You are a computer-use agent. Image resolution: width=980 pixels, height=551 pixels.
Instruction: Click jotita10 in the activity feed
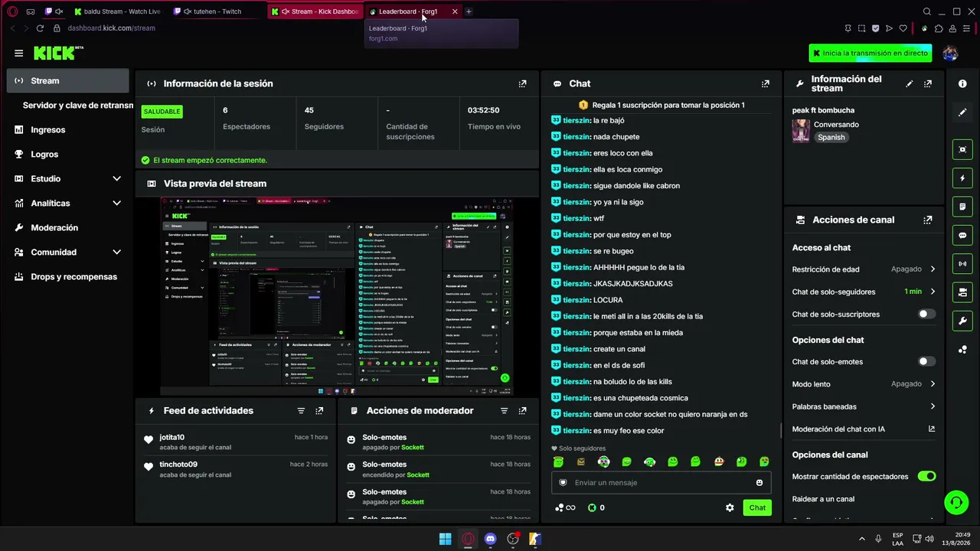(x=171, y=438)
